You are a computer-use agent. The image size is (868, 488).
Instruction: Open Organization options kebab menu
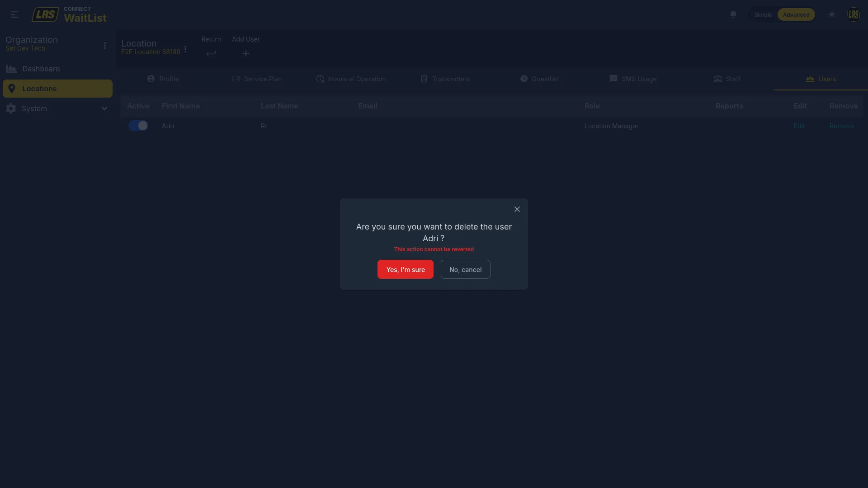[x=105, y=46]
